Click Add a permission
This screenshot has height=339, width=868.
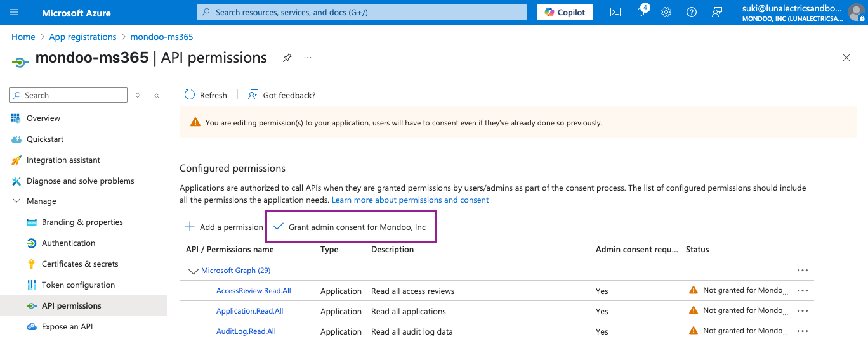coord(224,227)
